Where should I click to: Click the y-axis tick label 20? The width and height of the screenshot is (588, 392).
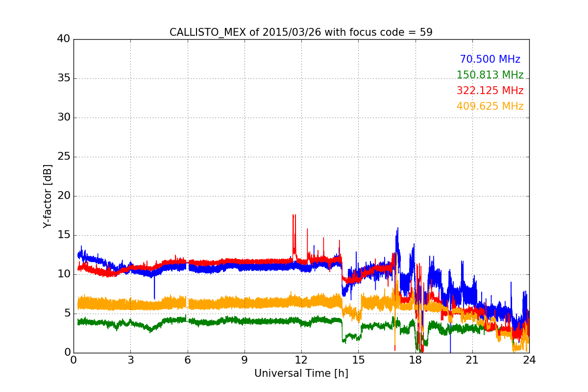(x=64, y=196)
